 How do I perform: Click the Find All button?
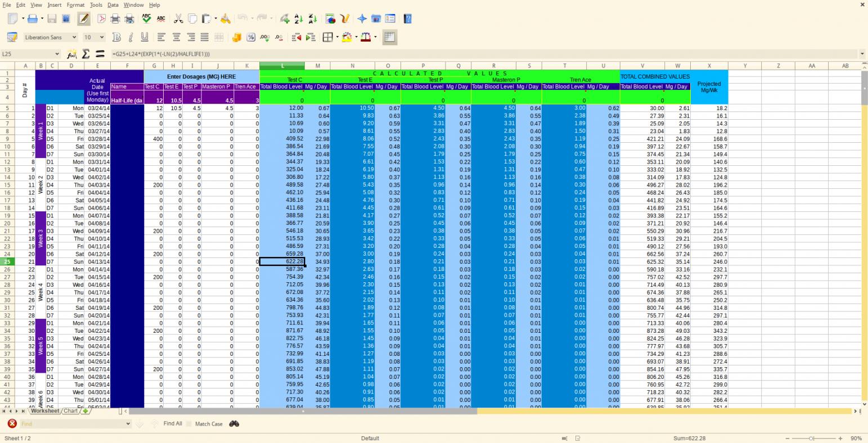(173, 424)
